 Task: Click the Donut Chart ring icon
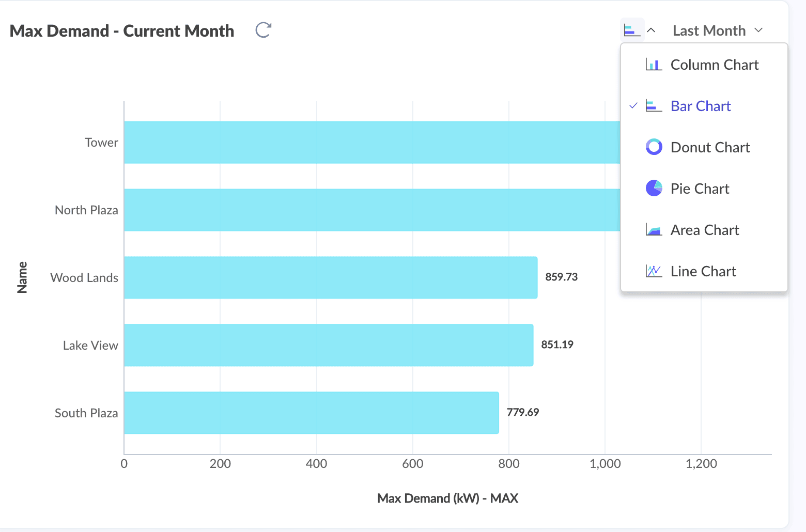[x=654, y=147]
